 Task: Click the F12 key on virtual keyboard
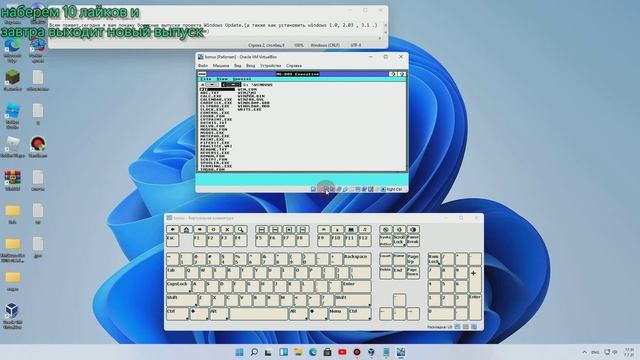click(x=364, y=240)
